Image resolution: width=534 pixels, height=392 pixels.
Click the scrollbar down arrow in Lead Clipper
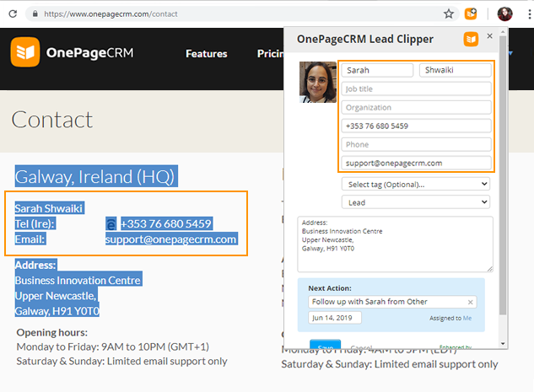(503, 344)
